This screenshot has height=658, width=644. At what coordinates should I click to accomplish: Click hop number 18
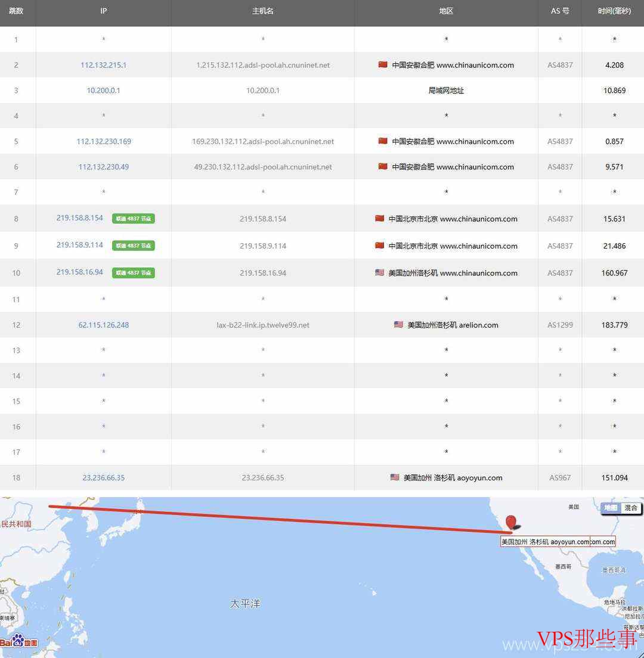tap(16, 477)
